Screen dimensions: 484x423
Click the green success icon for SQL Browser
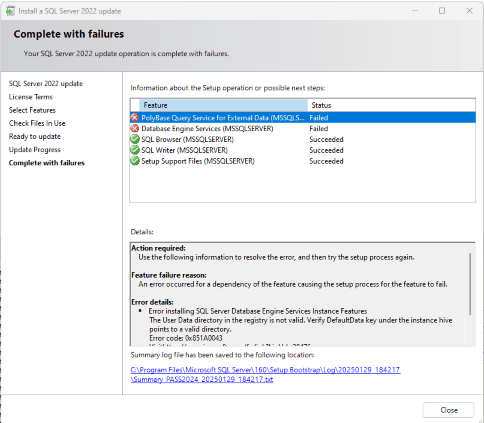135,139
